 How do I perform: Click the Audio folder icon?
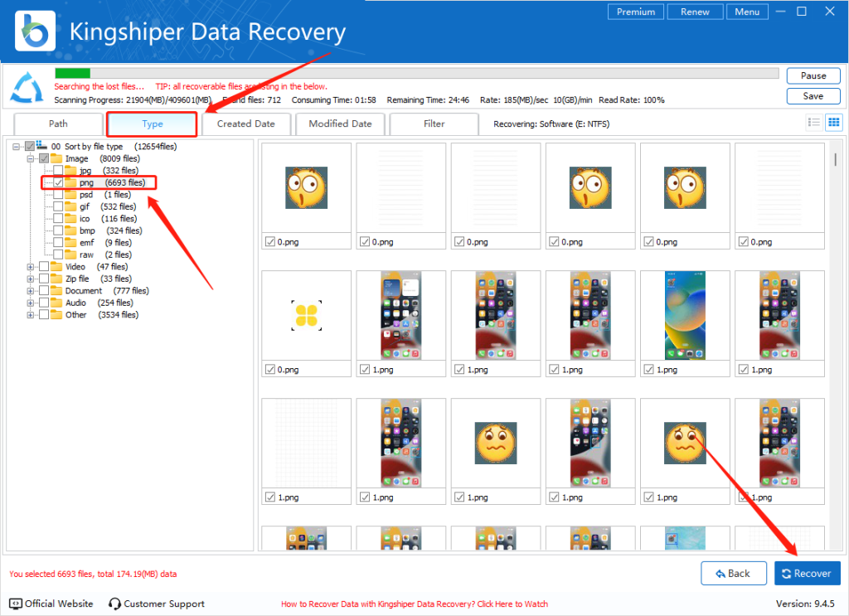tap(56, 303)
